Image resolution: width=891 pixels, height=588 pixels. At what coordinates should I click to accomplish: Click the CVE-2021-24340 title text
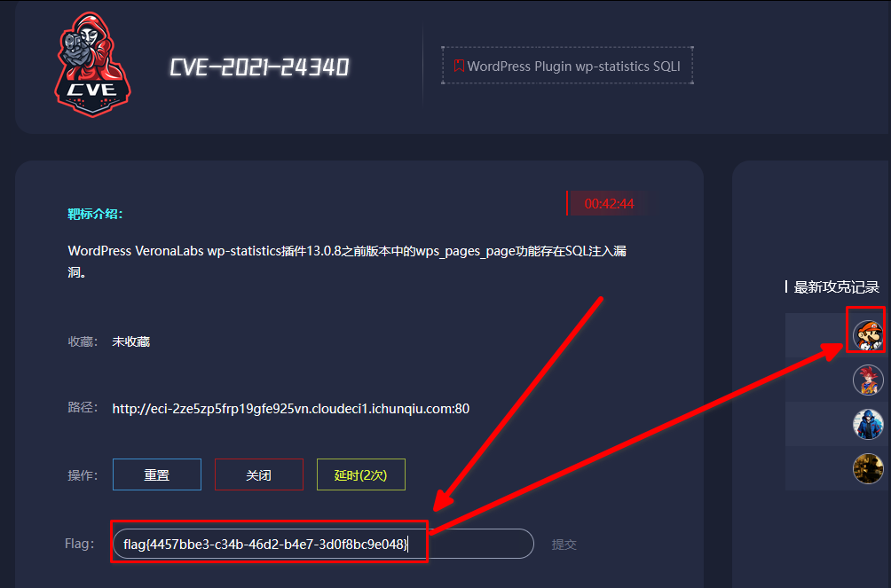point(259,67)
